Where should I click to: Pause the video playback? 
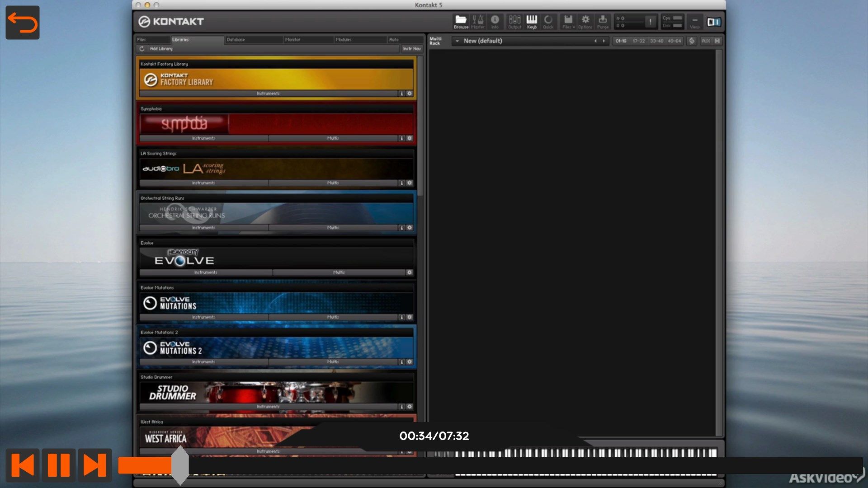coord(59,465)
